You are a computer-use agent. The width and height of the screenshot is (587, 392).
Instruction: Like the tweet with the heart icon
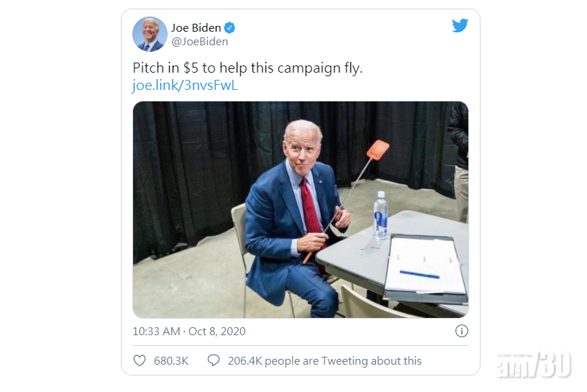pyautogui.click(x=140, y=360)
